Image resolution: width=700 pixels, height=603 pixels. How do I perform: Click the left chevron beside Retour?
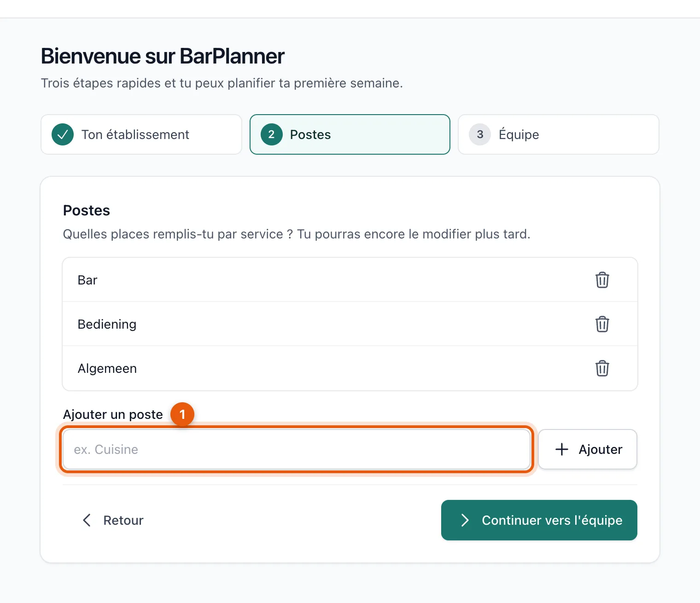tap(87, 520)
